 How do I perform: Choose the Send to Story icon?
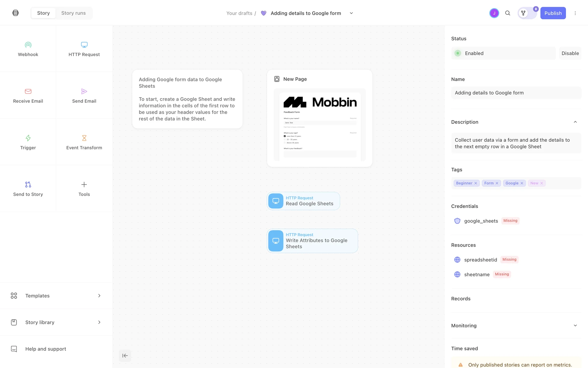click(x=28, y=185)
